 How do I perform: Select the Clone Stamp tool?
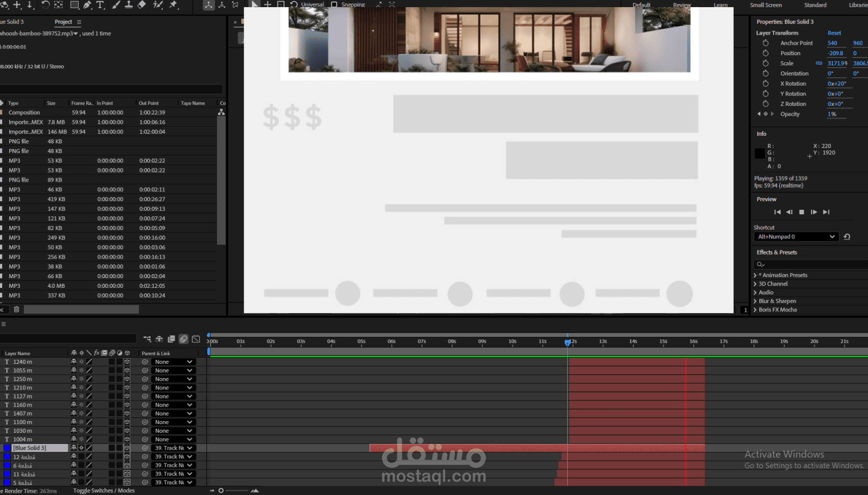(x=129, y=5)
